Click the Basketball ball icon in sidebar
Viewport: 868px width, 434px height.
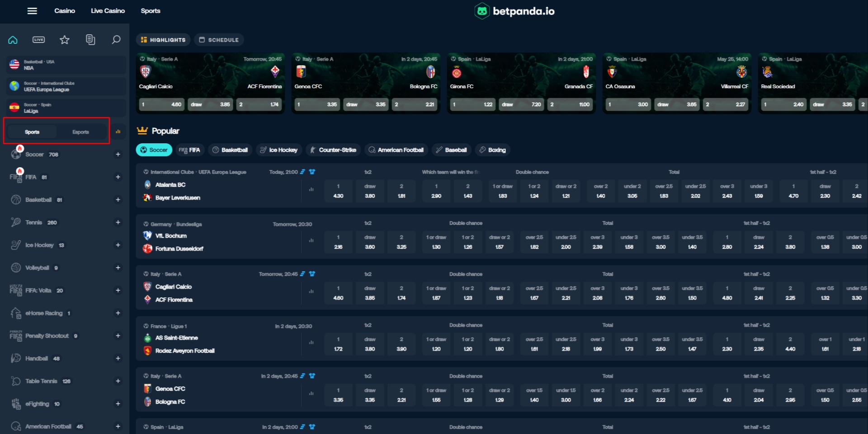(16, 199)
